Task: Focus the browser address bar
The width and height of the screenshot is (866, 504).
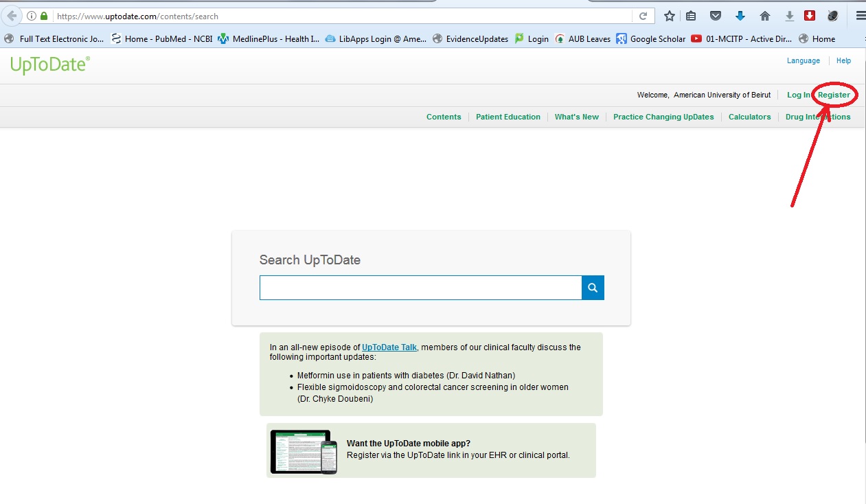Action: [x=343, y=16]
